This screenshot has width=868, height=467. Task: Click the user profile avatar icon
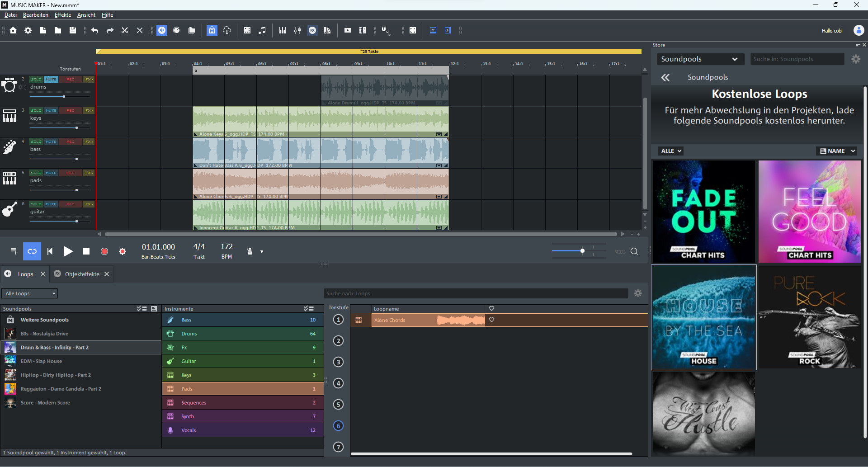point(859,30)
